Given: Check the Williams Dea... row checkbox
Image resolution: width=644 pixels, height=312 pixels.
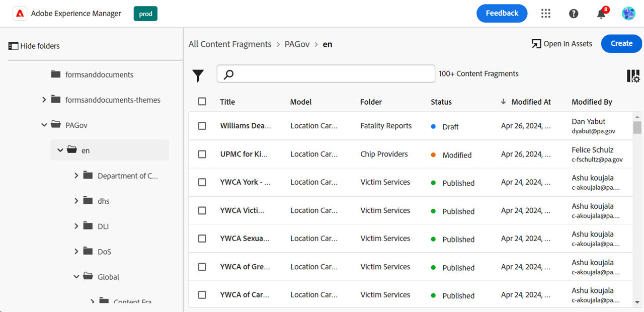Looking at the screenshot, I should point(202,126).
